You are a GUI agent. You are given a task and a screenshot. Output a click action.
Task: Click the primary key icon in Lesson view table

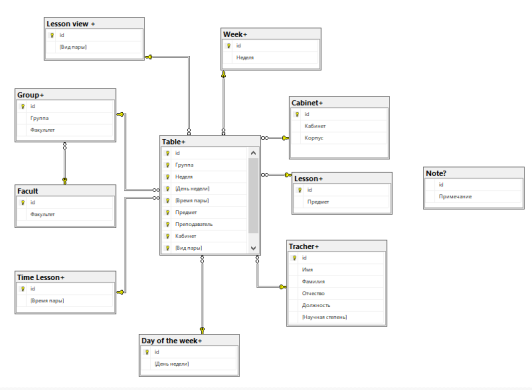point(52,35)
